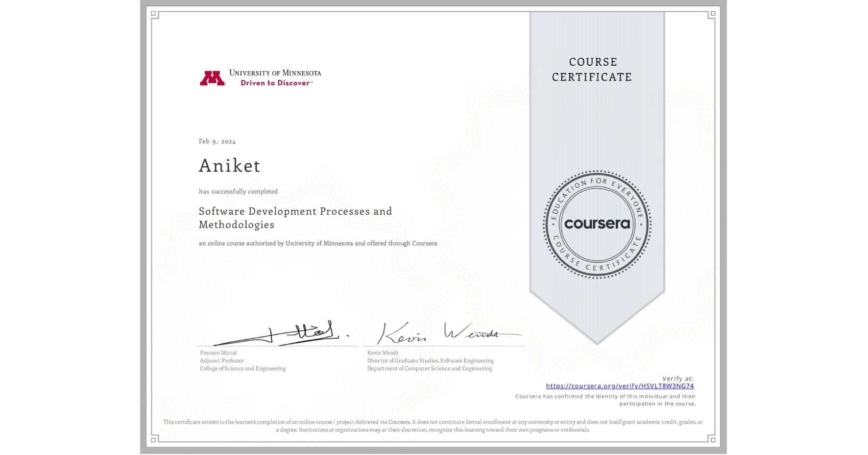The height and width of the screenshot is (455, 868).
Task: Select the 'COURSE CERTIFICATE' ribbon heading
Action: point(592,69)
